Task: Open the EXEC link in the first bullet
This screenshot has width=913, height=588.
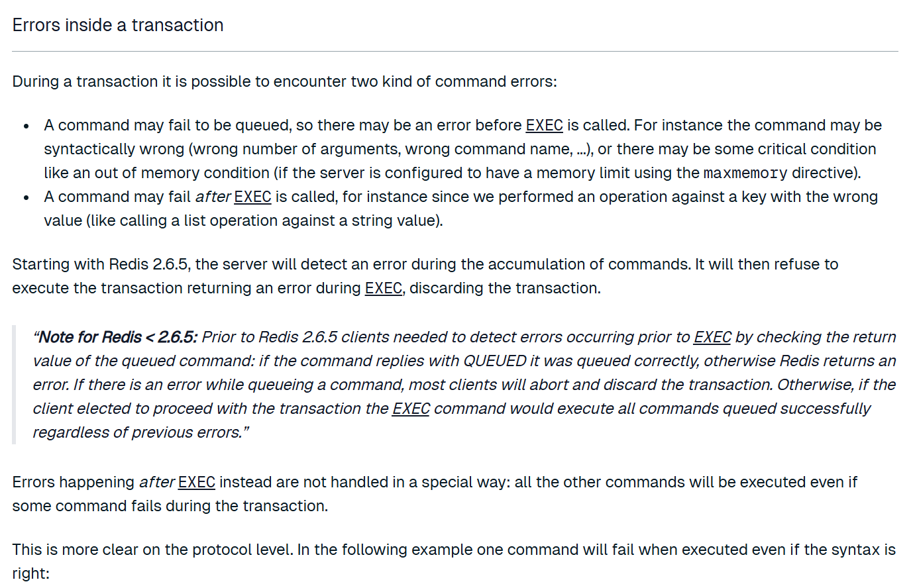Action: coord(544,125)
